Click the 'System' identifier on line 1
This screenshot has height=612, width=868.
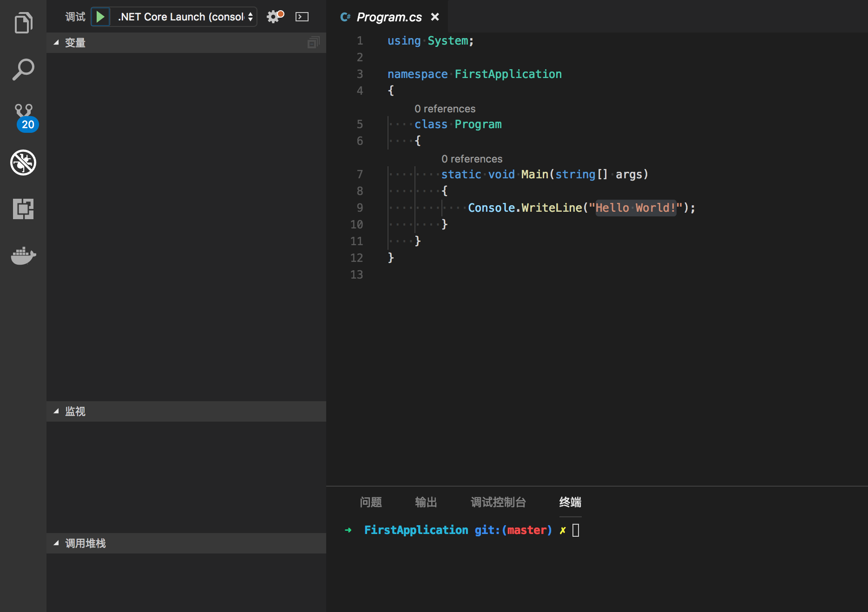click(x=447, y=40)
